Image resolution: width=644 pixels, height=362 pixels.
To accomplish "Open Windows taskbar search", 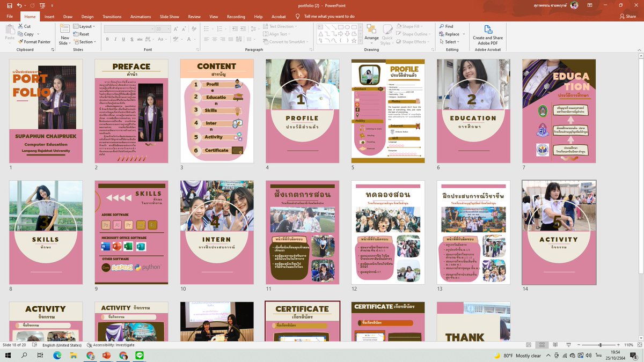I will point(25,356).
